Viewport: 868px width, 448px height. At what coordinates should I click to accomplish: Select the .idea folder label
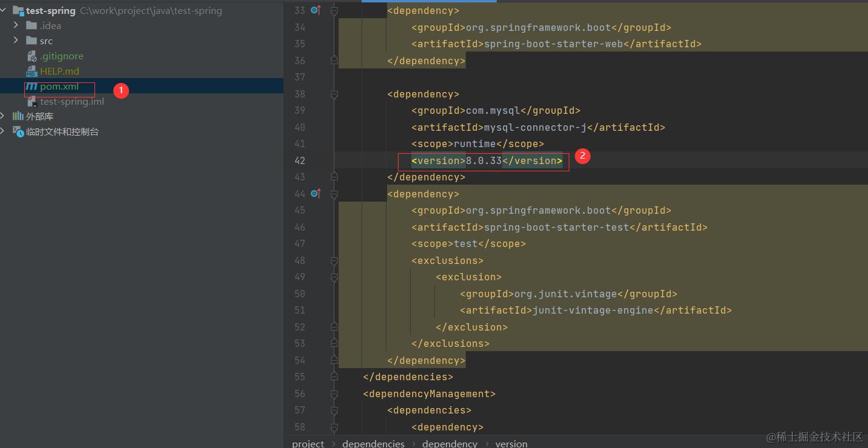(x=50, y=25)
